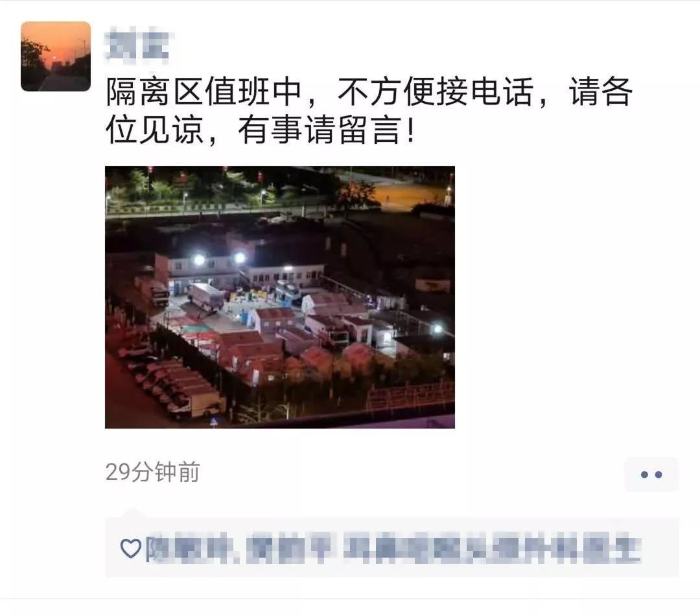The width and height of the screenshot is (700, 616).
Task: Click the words 位见谅 in the post
Action: tap(154, 130)
